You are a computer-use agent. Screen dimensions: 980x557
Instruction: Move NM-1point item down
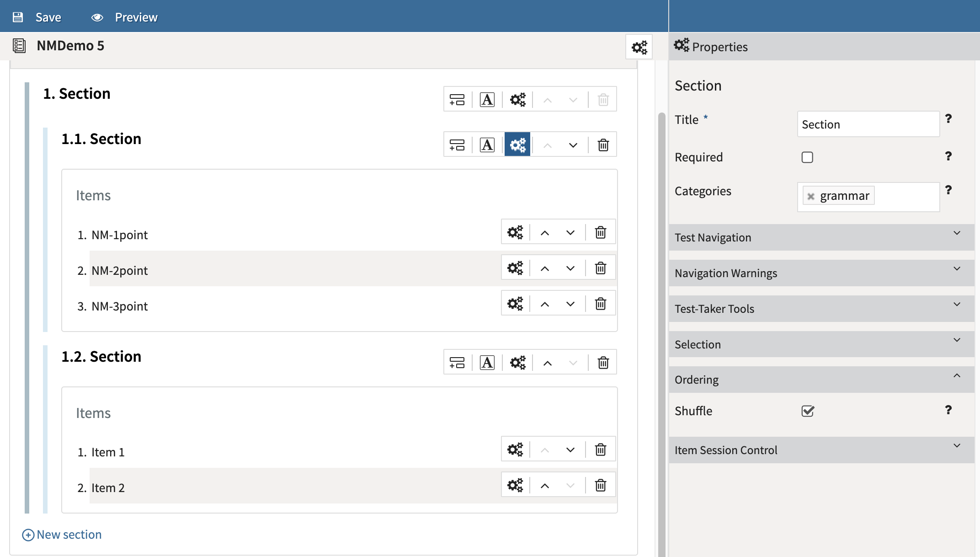click(x=570, y=233)
